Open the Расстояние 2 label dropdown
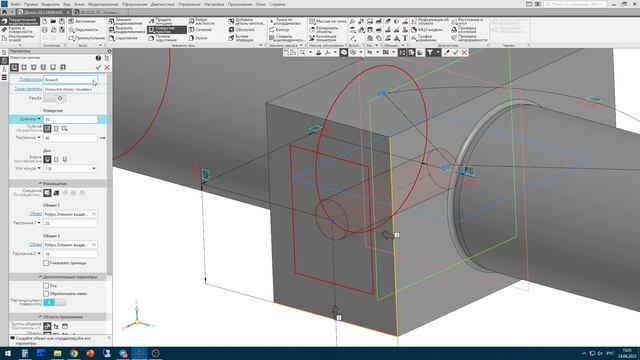The height and width of the screenshot is (360, 640). click(x=39, y=253)
